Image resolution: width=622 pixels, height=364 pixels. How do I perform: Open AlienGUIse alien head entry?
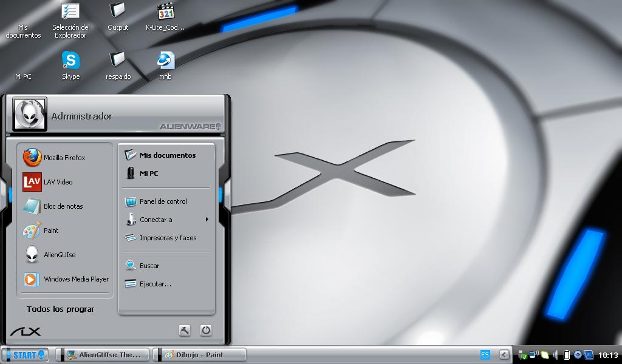click(x=64, y=255)
